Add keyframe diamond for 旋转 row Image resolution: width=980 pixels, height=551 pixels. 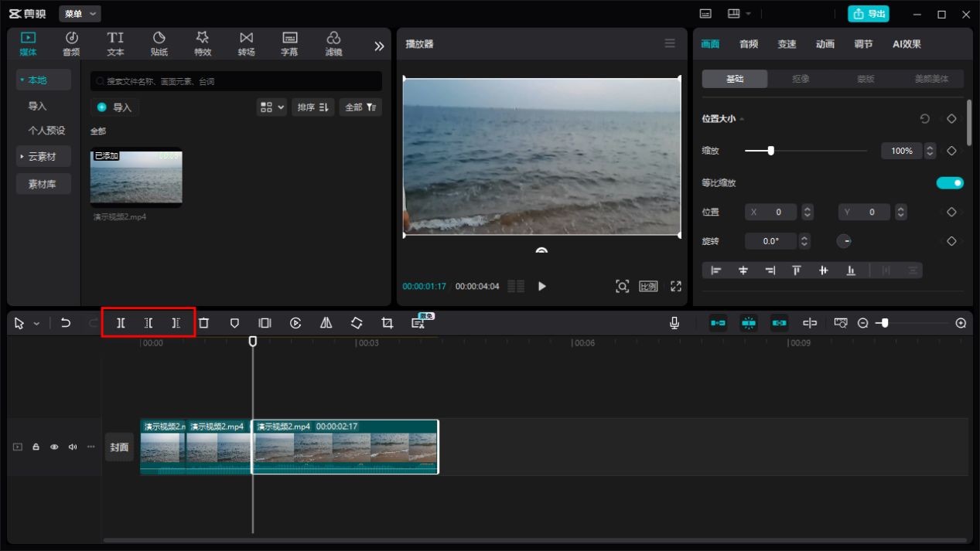[x=951, y=241]
